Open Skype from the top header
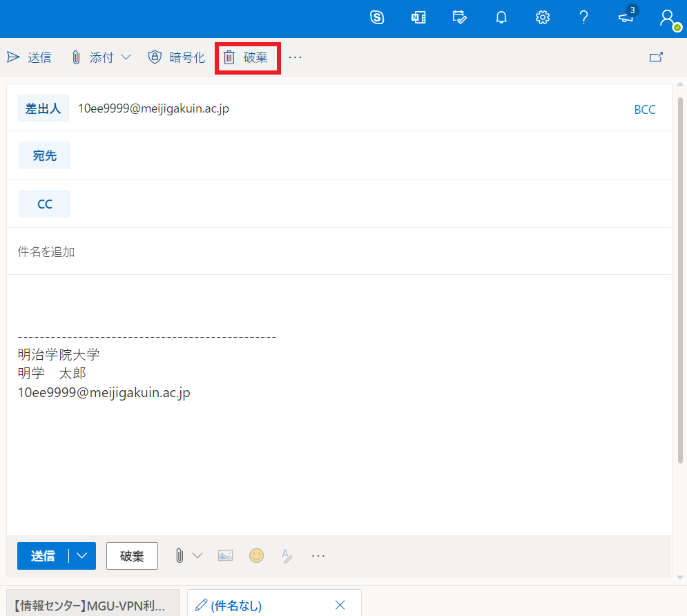This screenshot has height=616, width=687. (377, 18)
